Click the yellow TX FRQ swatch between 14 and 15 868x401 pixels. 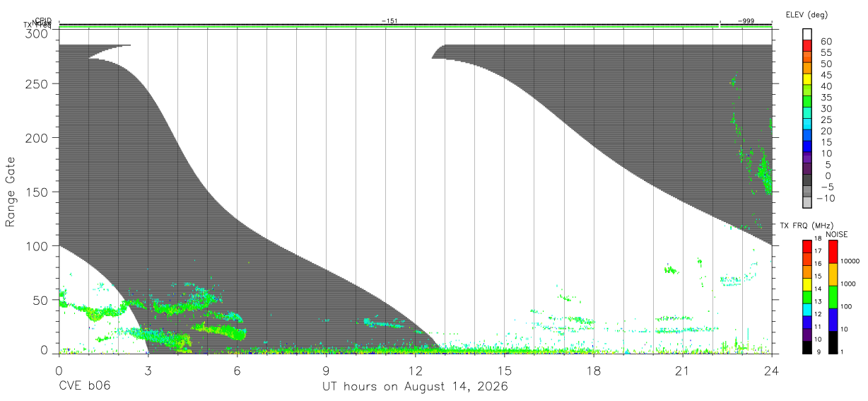pyautogui.click(x=807, y=284)
